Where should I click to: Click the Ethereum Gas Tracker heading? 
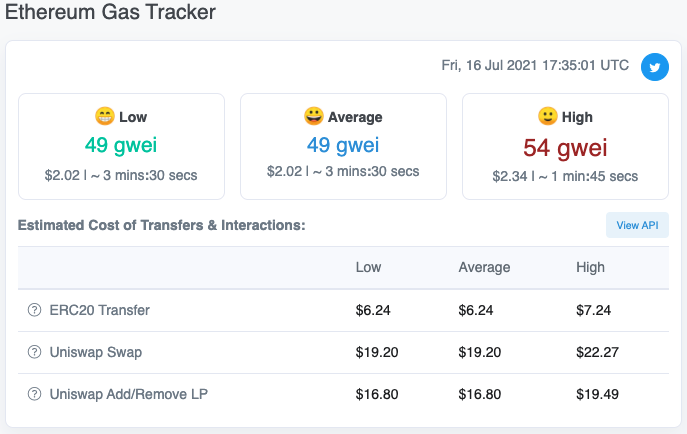pos(110,12)
